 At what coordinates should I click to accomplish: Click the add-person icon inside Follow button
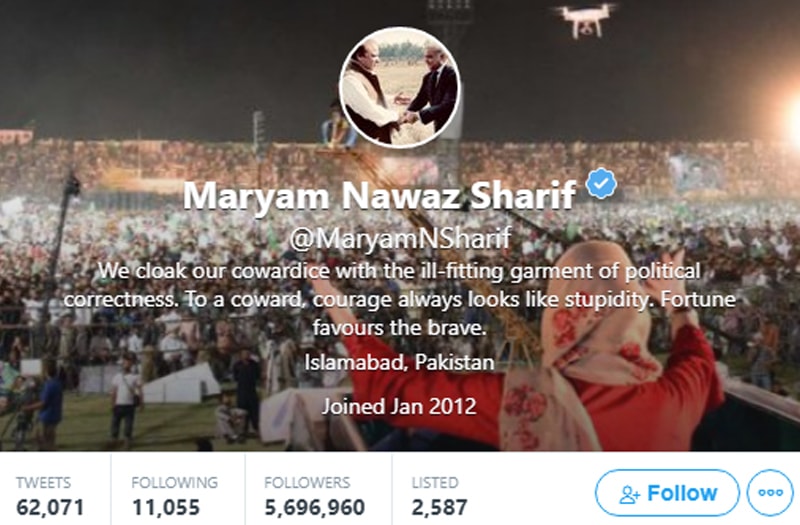click(629, 494)
